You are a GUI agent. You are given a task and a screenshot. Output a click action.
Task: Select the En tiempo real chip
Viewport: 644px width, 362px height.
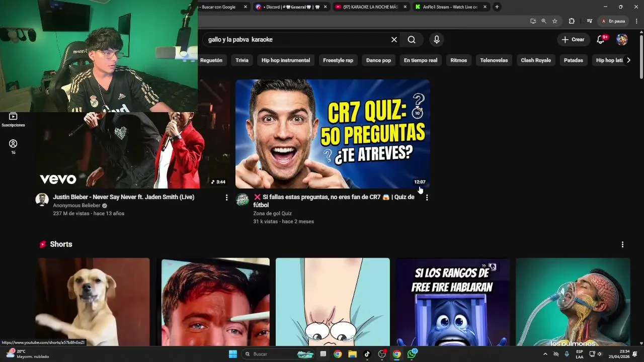[421, 60]
